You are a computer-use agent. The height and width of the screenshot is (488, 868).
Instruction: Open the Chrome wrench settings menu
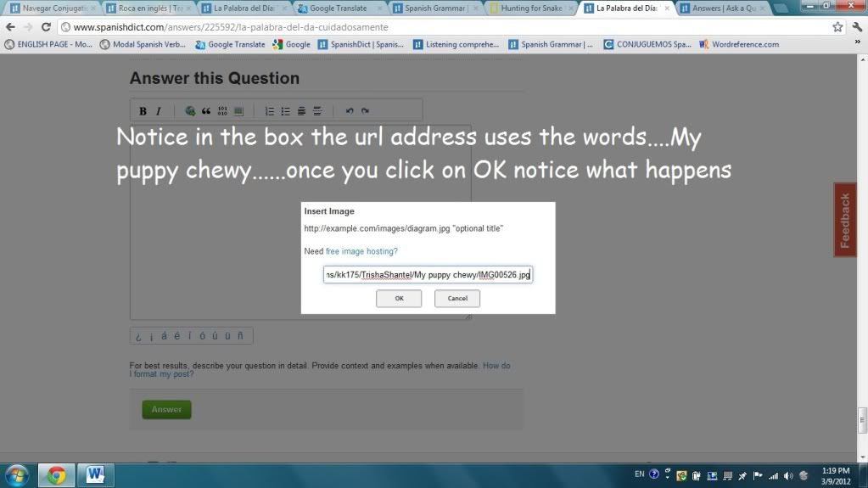[855, 27]
